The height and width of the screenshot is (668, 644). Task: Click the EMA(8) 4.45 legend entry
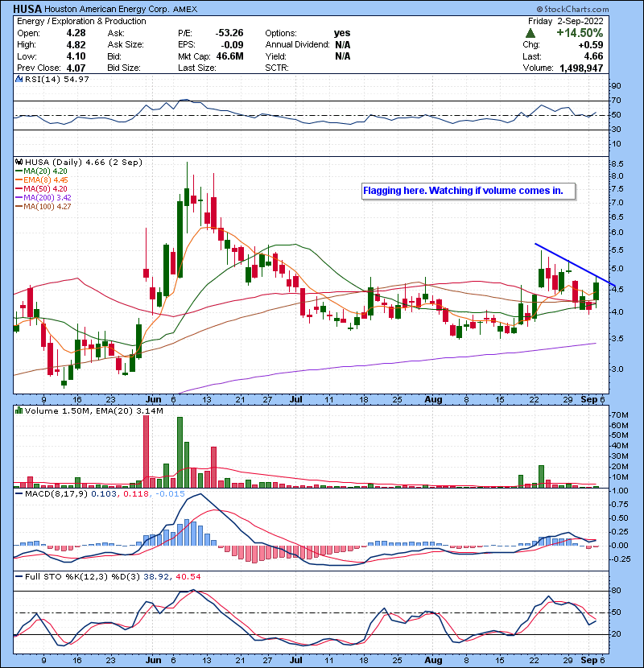(x=41, y=180)
